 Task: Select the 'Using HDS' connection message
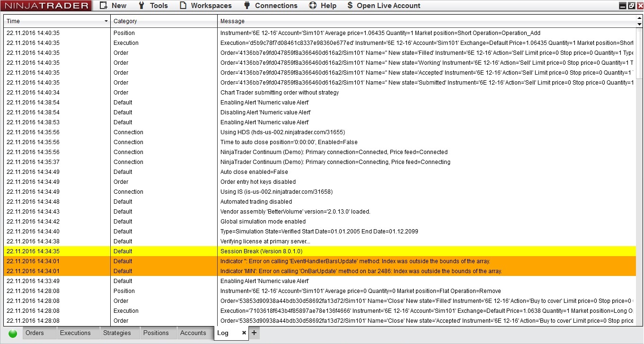click(282, 132)
